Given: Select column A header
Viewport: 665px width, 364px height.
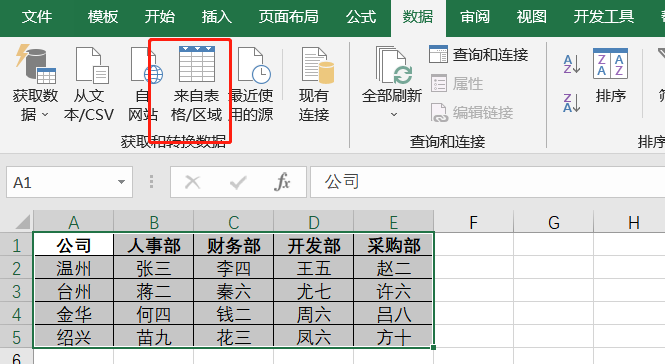Looking at the screenshot, I should (73, 221).
